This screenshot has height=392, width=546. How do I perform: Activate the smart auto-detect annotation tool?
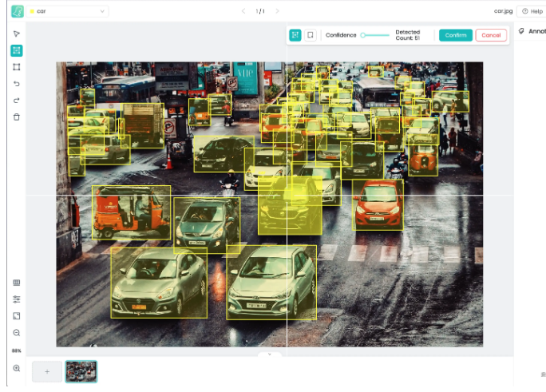[17, 50]
